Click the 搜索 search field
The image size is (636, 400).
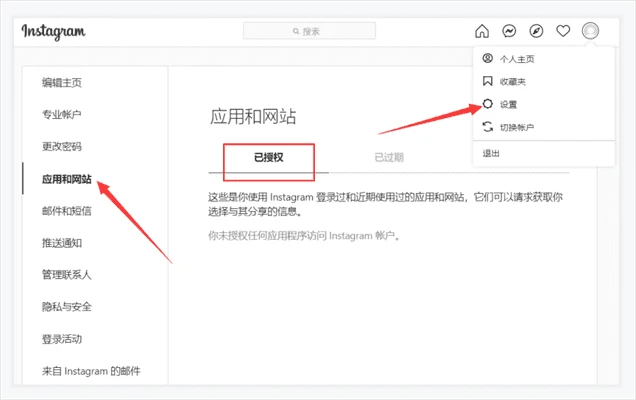(x=309, y=31)
